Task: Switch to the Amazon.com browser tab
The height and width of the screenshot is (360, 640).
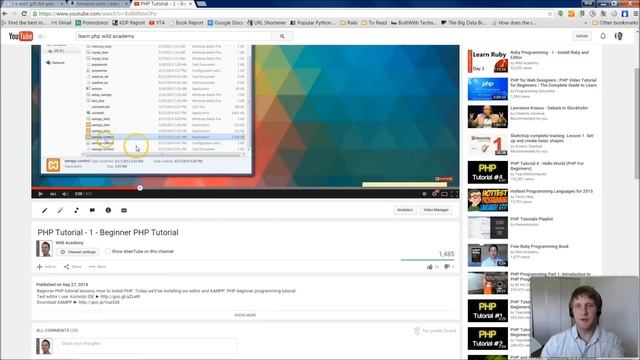Action: (x=100, y=4)
